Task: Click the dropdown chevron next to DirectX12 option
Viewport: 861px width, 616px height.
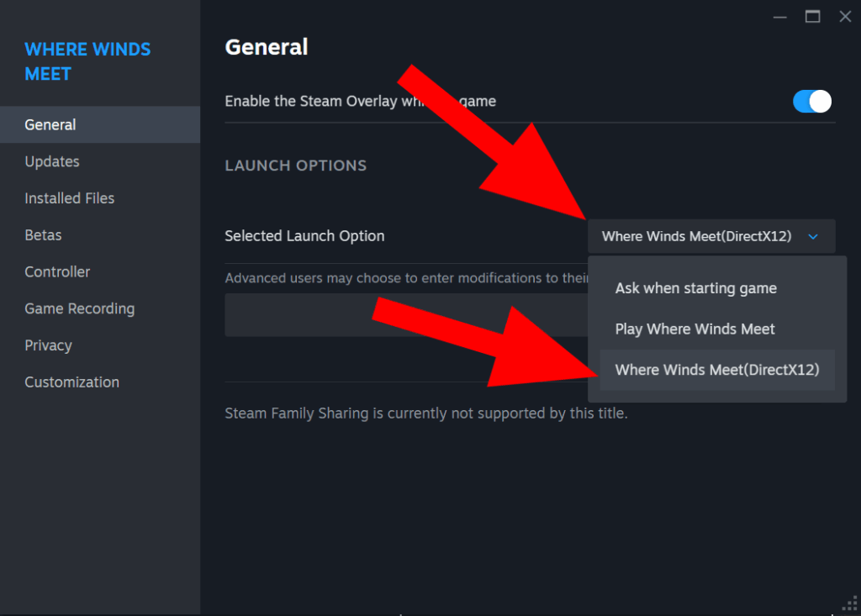Action: tap(812, 236)
